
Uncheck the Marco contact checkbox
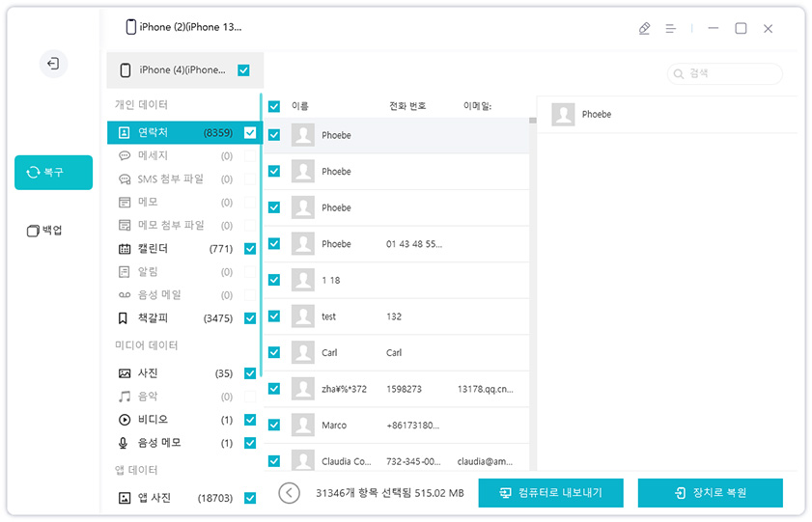coord(274,425)
